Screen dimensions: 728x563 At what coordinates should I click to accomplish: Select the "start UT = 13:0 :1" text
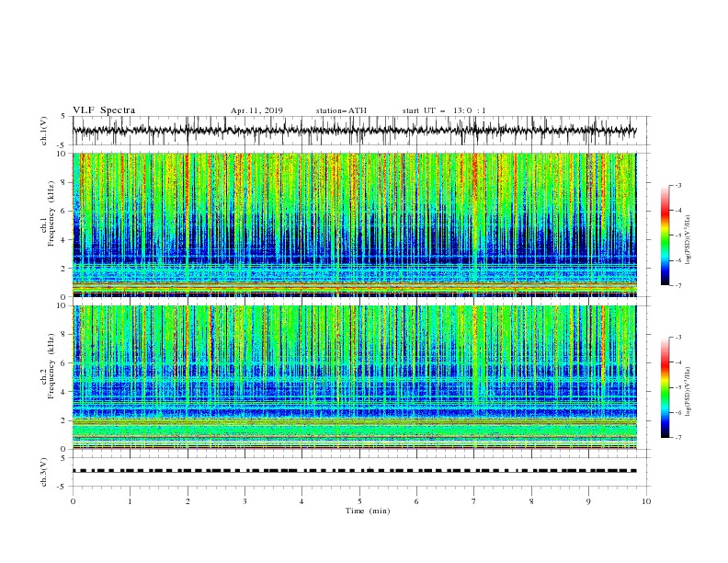(x=444, y=110)
